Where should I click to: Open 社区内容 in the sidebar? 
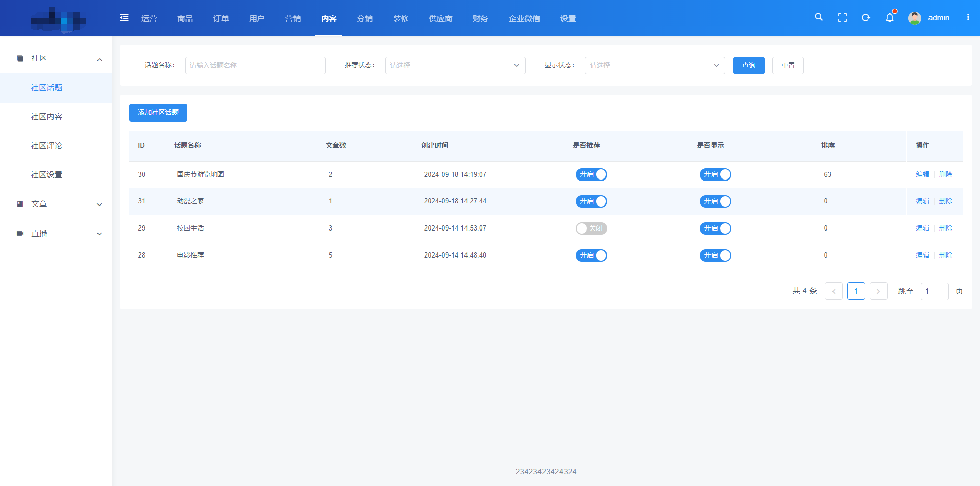(46, 117)
